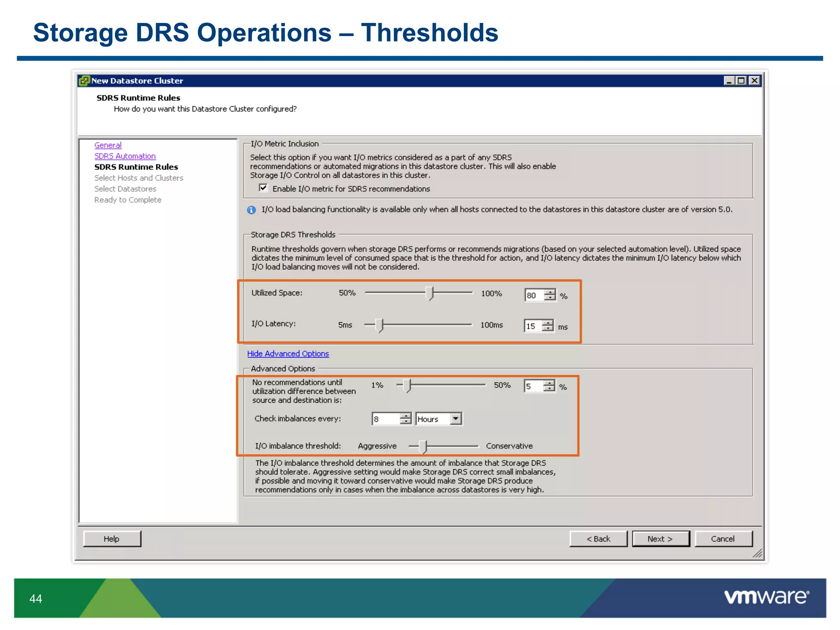This screenshot has height=630, width=840.
Task: Decrease I/O Latency with down spinner arrow
Action: tap(548, 329)
